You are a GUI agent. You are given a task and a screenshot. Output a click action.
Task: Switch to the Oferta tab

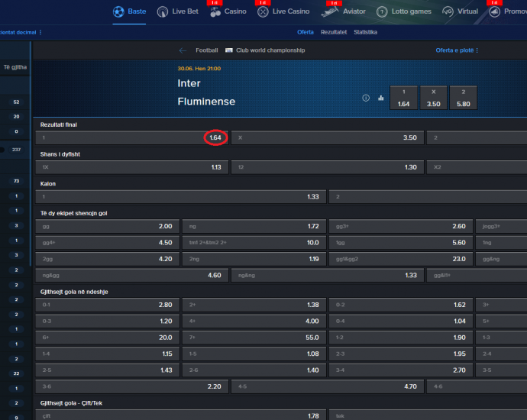tap(306, 32)
